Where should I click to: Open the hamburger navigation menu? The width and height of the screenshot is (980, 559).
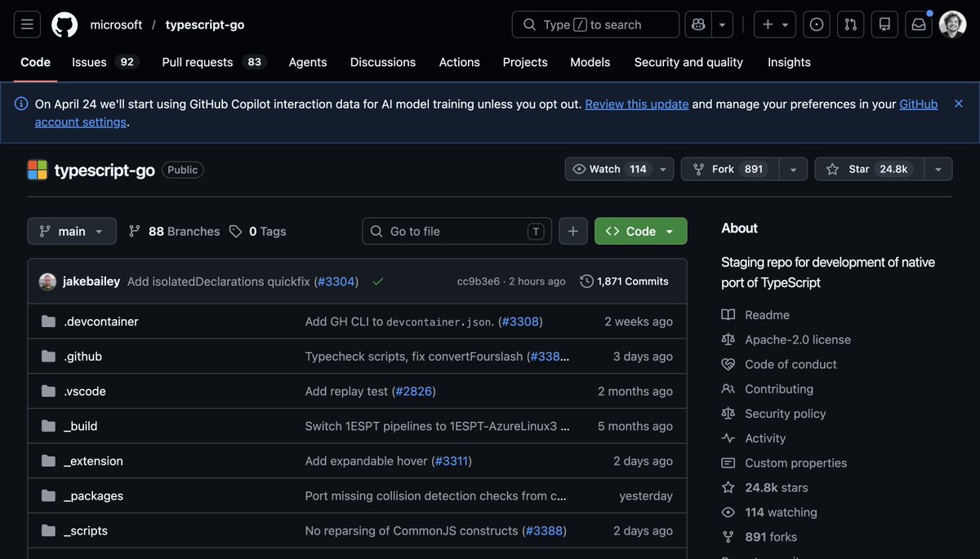point(27,24)
